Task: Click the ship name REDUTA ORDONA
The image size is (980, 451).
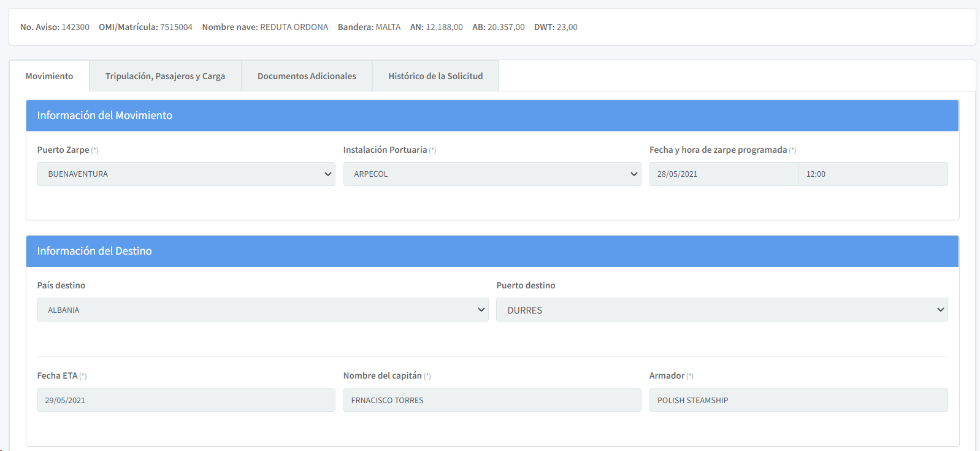Action: point(294,27)
